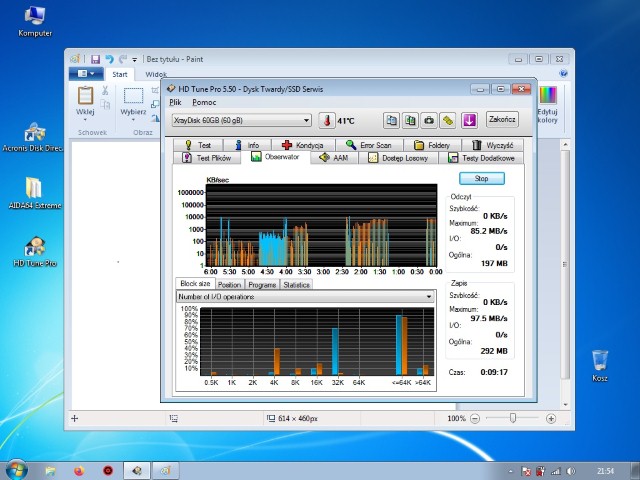Select the Programs sub-tab

coord(262,285)
